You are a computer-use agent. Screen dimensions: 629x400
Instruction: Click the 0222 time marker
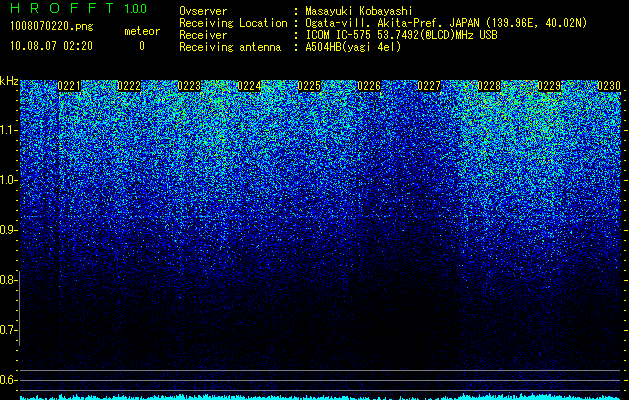[129, 86]
